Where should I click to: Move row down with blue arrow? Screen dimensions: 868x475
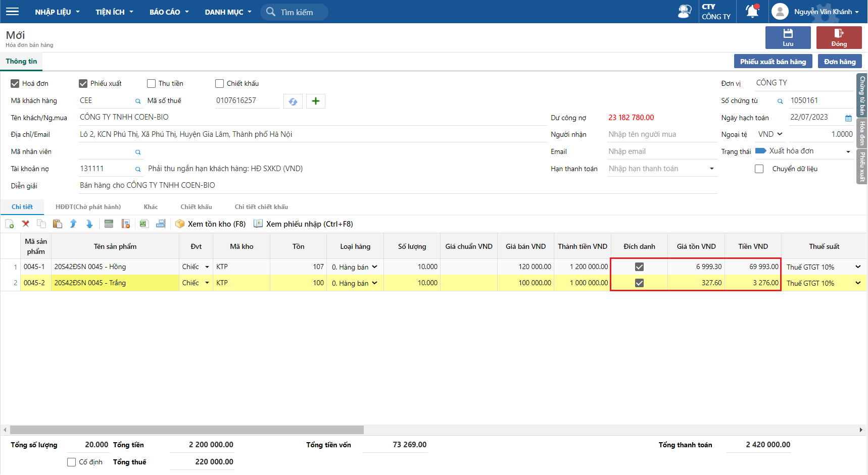click(x=89, y=224)
